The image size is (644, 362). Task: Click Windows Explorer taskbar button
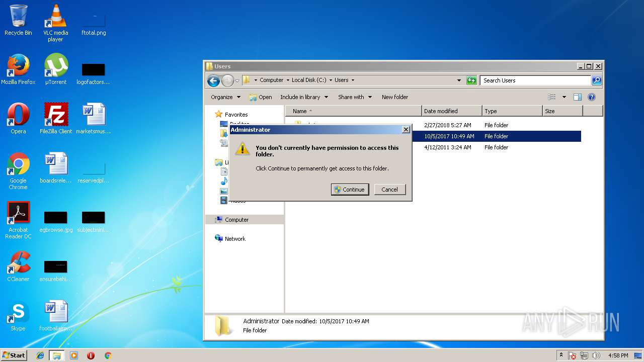click(57, 355)
